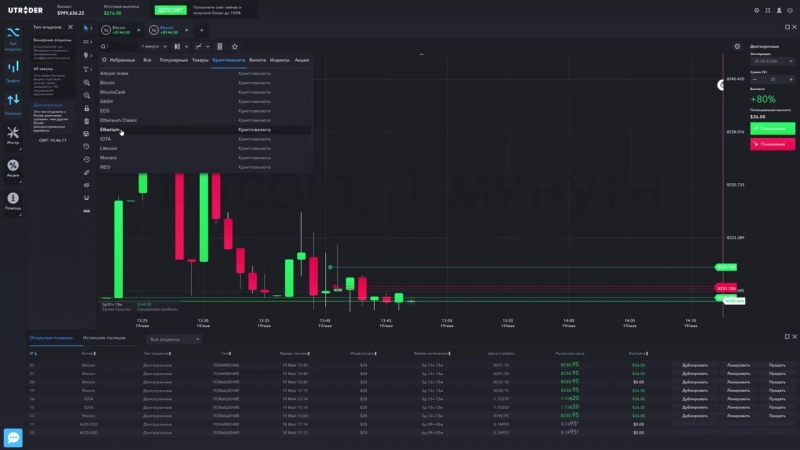Sort positions by Время начала column
Image resolution: width=800 pixels, height=450 pixels.
[x=294, y=354]
